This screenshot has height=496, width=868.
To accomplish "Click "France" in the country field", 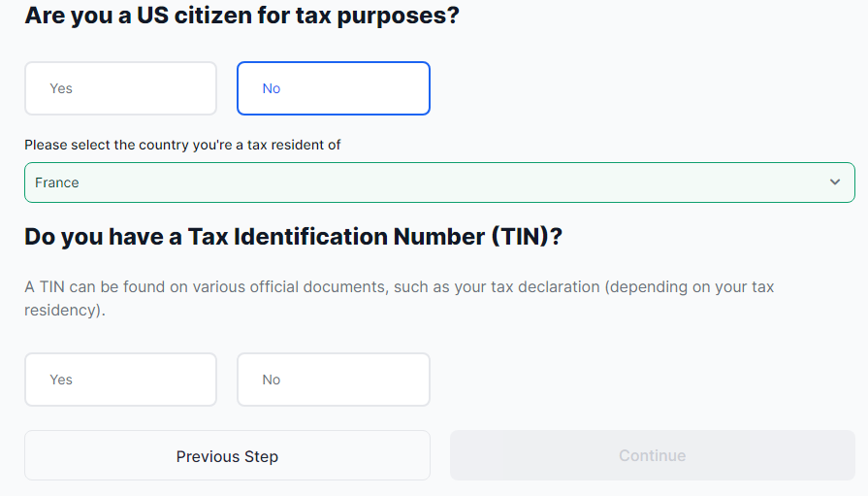I will click(x=57, y=182).
